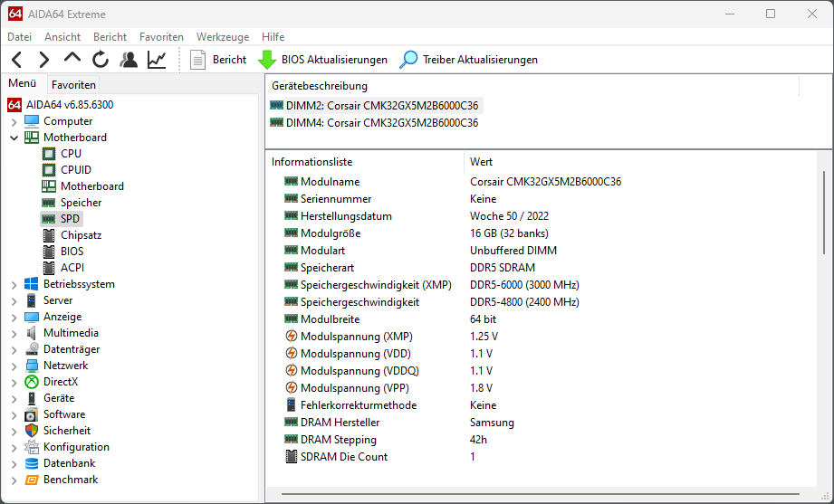
Task: Click the Netzwerk computer icon
Action: [x=32, y=366]
